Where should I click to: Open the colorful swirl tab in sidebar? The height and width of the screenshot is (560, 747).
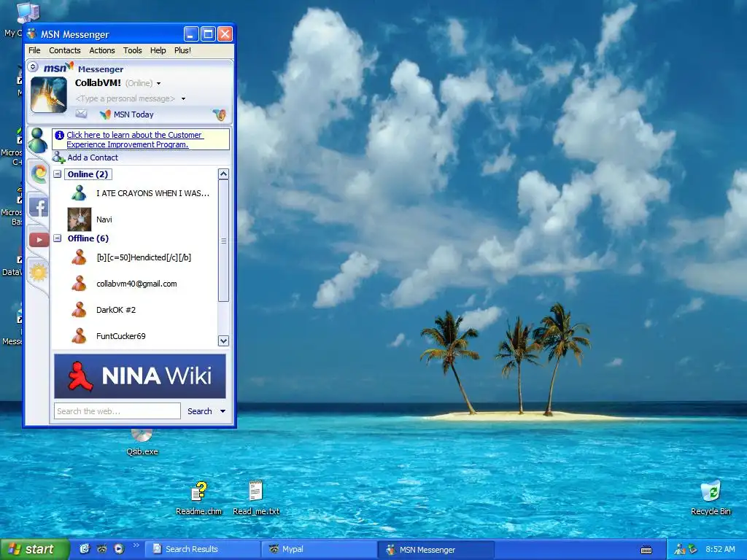click(x=39, y=174)
